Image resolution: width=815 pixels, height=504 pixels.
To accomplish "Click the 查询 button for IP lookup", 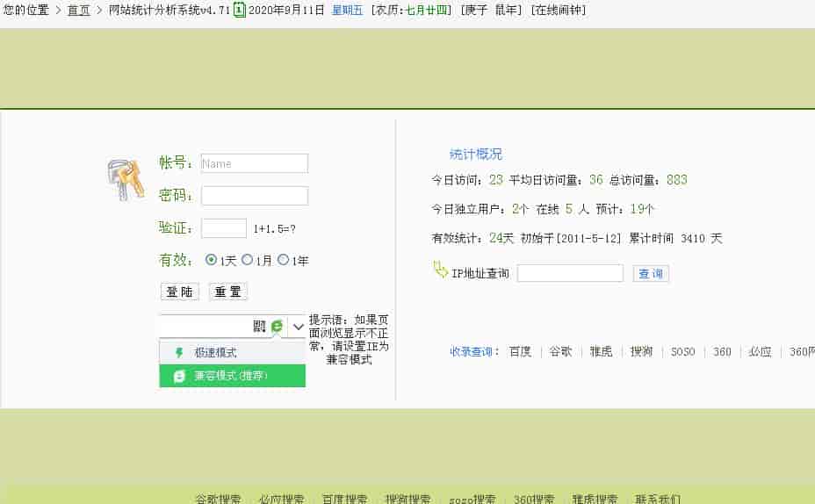I will coord(651,274).
